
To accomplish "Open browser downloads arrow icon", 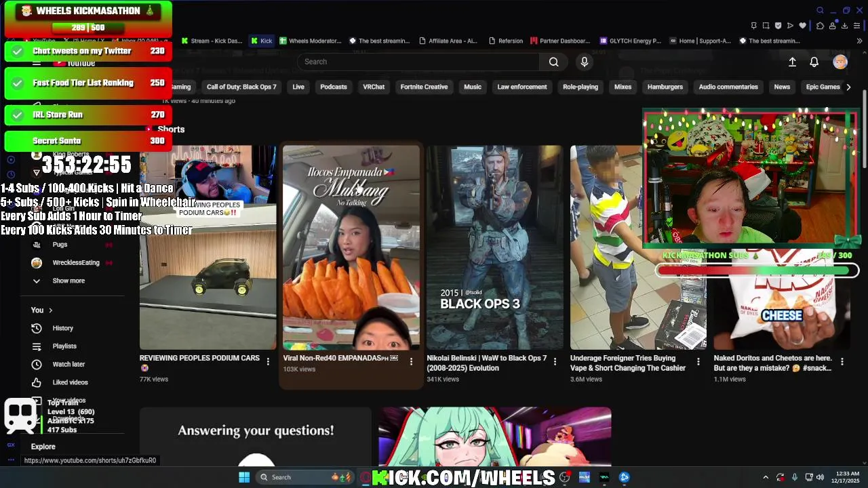I will tap(844, 26).
